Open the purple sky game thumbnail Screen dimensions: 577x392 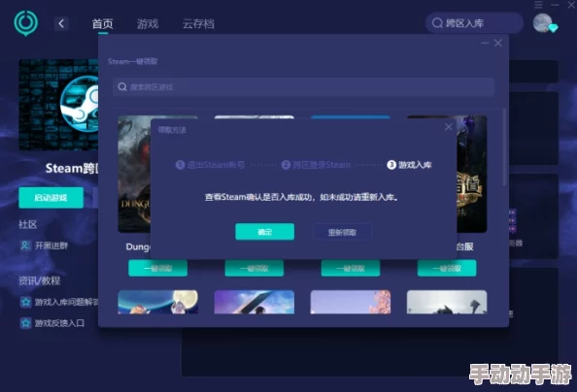255,302
